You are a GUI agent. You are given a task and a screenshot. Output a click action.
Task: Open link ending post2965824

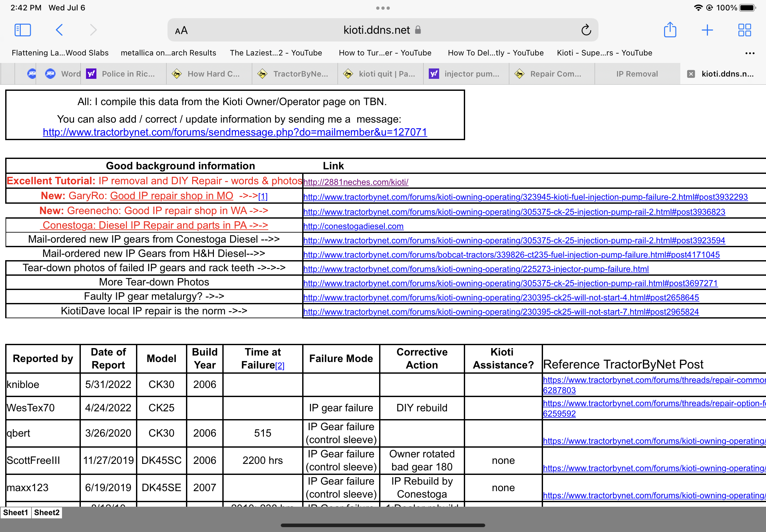[501, 312]
